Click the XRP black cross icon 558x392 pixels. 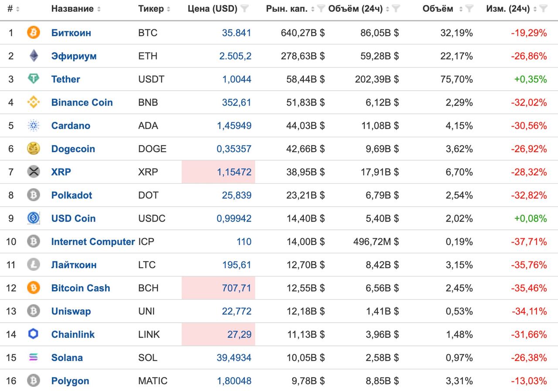tap(33, 172)
